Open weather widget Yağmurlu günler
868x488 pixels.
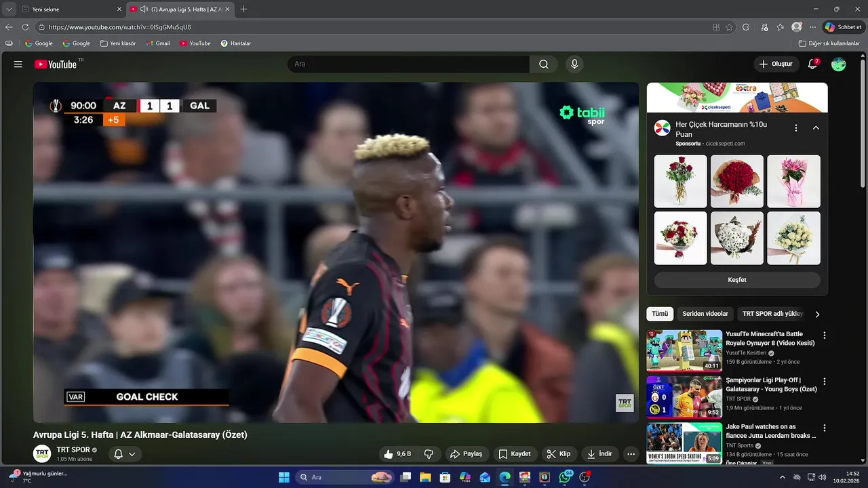click(x=38, y=477)
